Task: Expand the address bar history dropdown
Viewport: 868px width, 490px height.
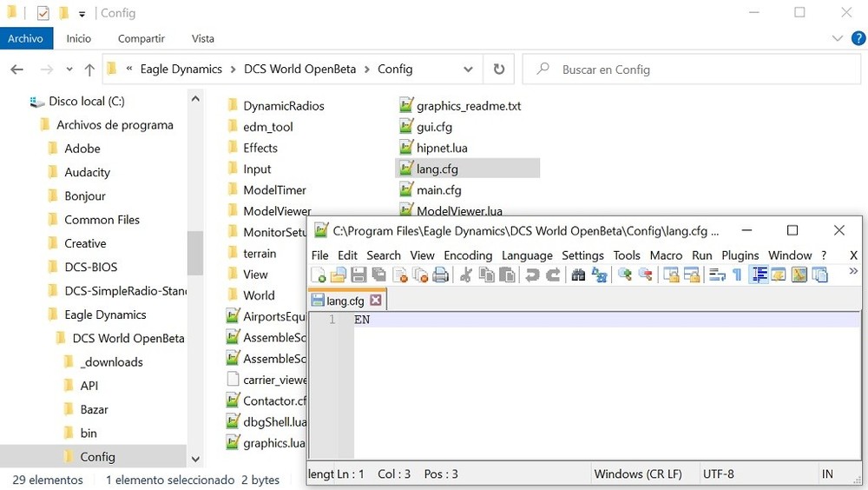Action: point(469,70)
